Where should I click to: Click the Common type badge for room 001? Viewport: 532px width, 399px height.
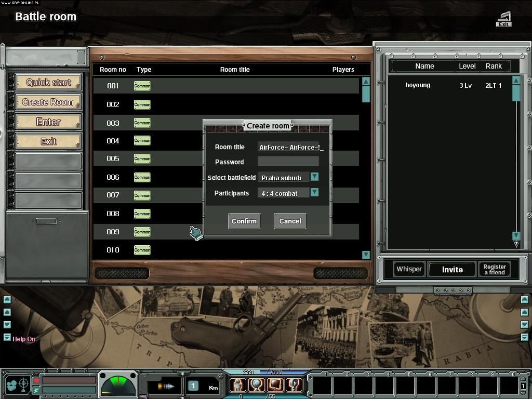click(142, 86)
